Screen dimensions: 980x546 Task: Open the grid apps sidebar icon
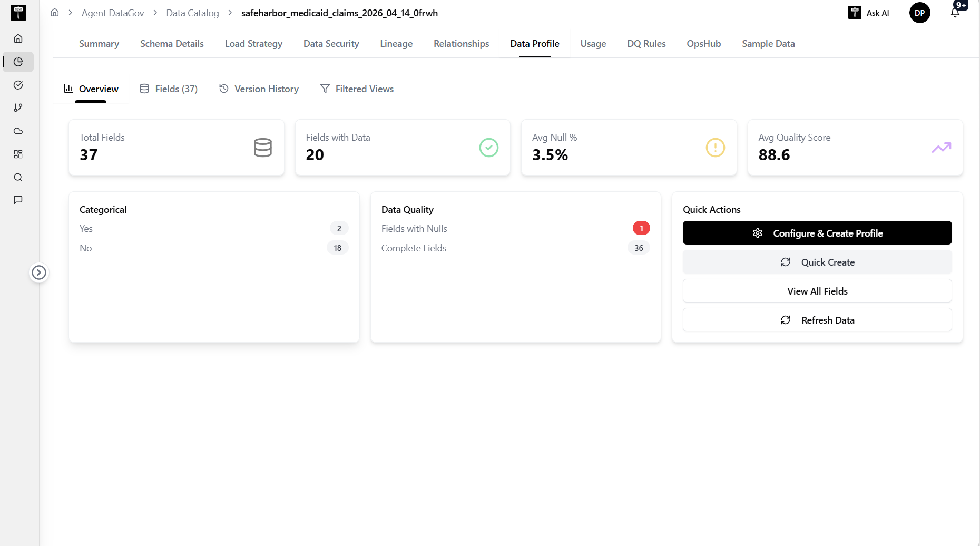click(x=18, y=154)
